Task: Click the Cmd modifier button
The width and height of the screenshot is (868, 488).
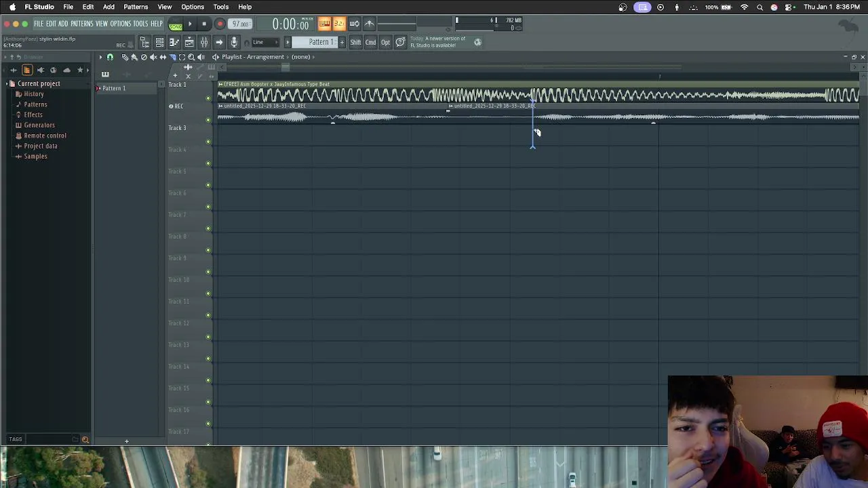Action: click(x=370, y=42)
